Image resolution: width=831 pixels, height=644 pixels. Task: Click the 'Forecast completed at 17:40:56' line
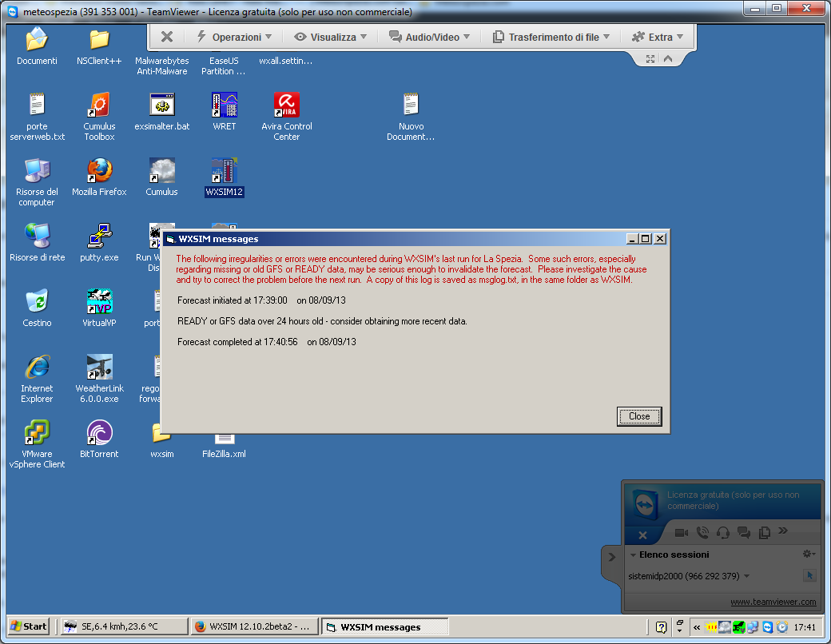267,342
